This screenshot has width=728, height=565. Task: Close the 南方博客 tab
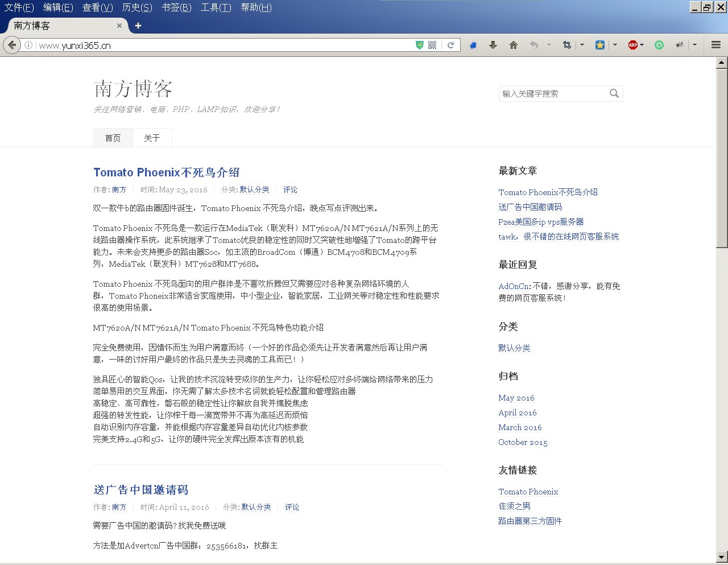119,26
